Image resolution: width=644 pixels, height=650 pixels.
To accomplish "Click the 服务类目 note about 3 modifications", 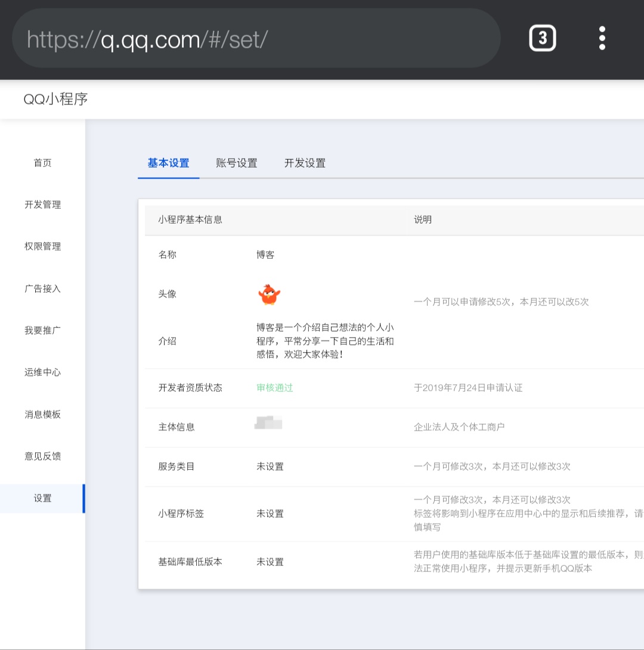I will 492,466.
